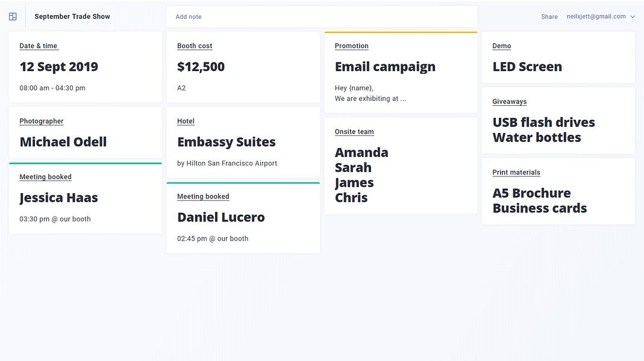This screenshot has width=644, height=361.
Task: Open the neilxjett@gmail.com account menu
Action: [x=596, y=17]
